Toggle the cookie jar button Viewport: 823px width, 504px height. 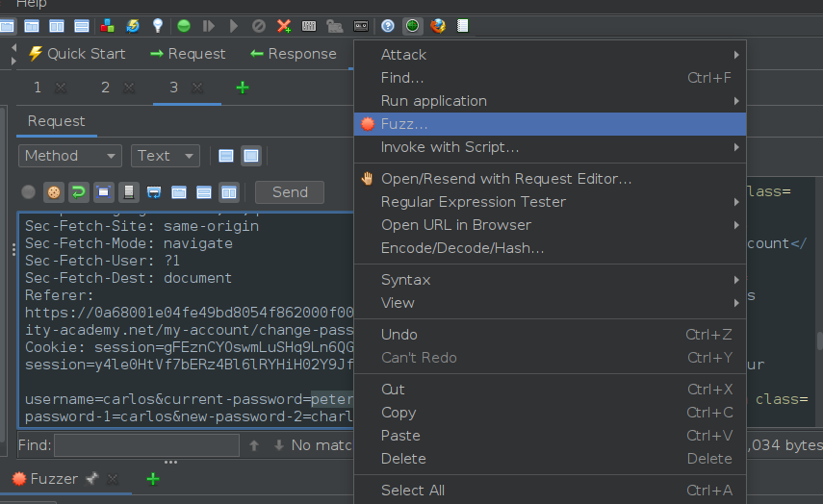[54, 191]
